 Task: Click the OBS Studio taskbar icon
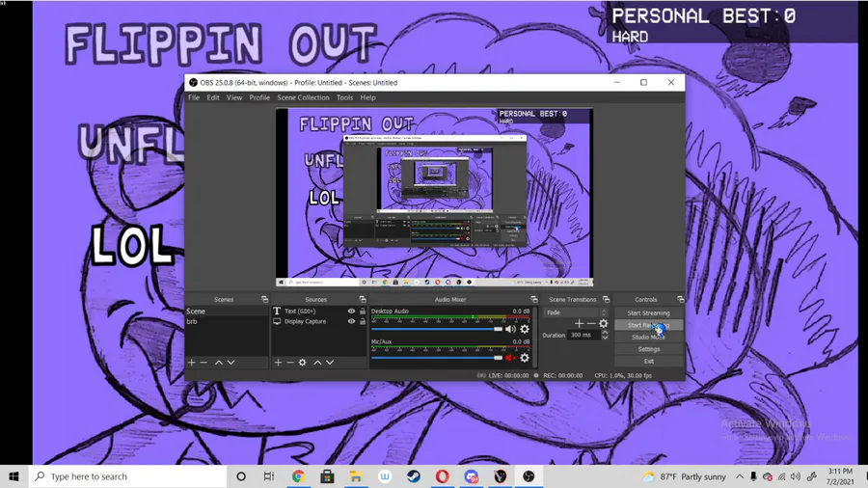[x=529, y=476]
